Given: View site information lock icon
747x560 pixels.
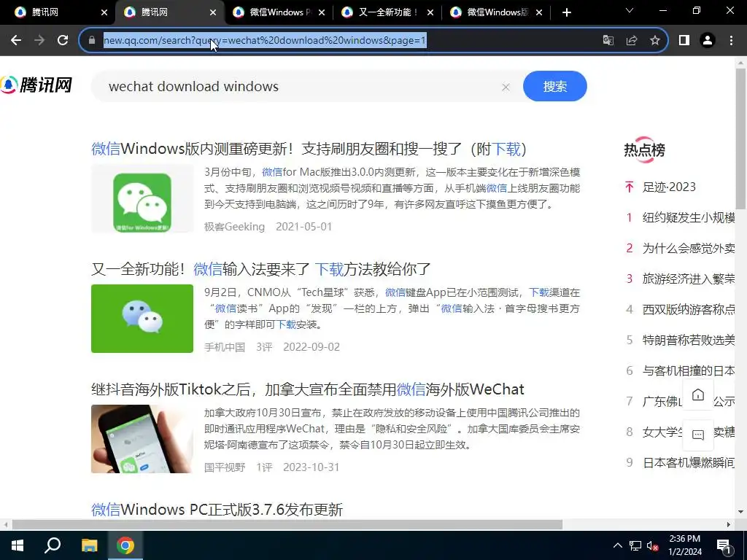Looking at the screenshot, I should click(x=92, y=41).
